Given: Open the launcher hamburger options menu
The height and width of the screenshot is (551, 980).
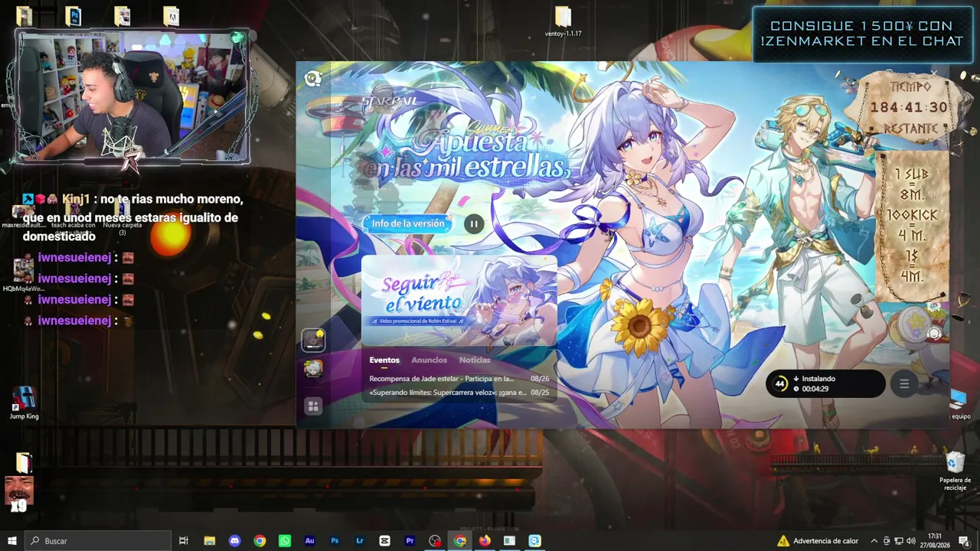Looking at the screenshot, I should pos(904,384).
